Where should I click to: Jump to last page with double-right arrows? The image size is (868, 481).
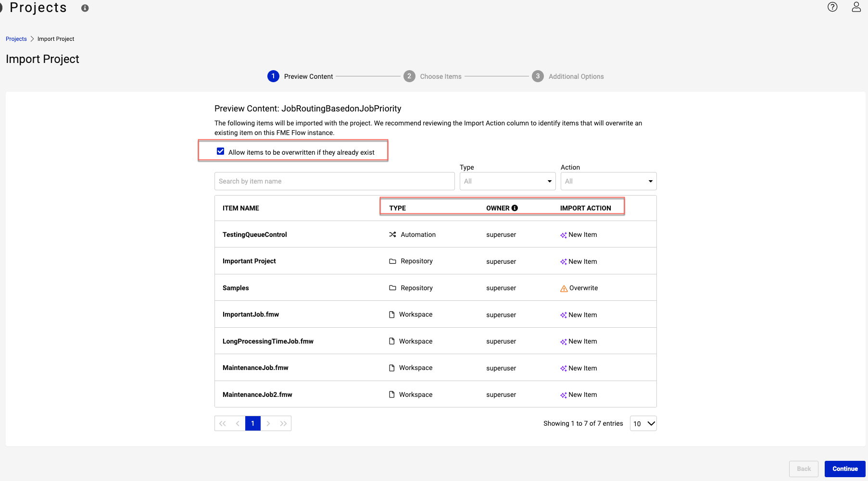coord(283,423)
